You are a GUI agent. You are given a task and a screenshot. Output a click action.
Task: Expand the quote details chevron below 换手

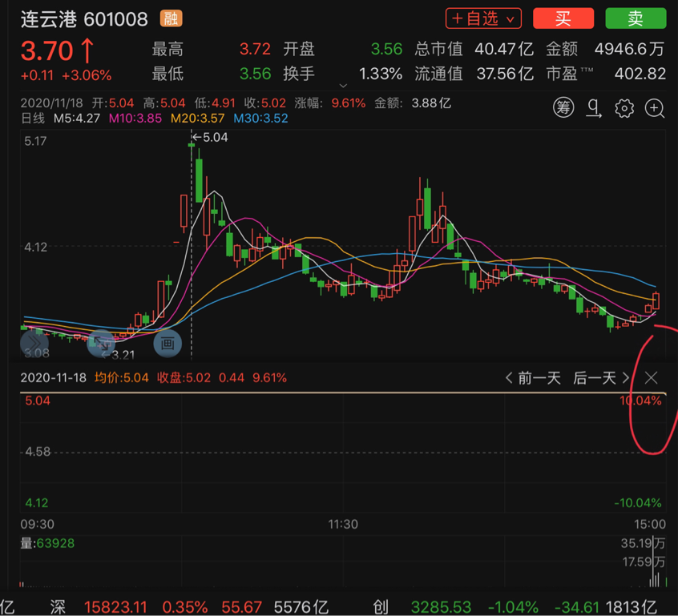[x=343, y=85]
